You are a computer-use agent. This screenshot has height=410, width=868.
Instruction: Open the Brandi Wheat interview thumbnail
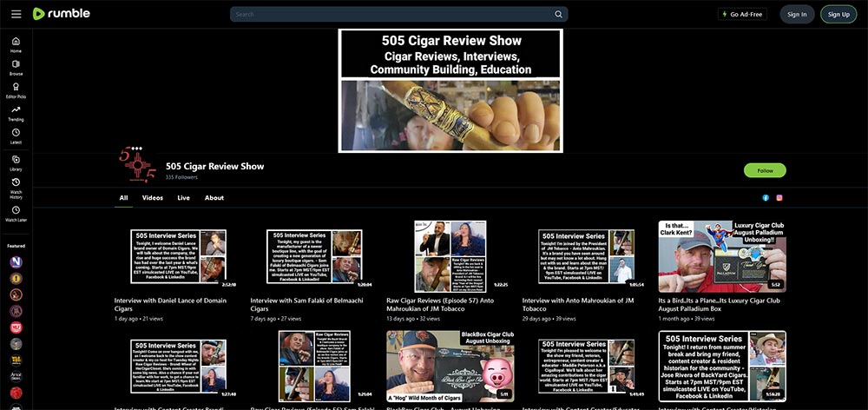(178, 367)
